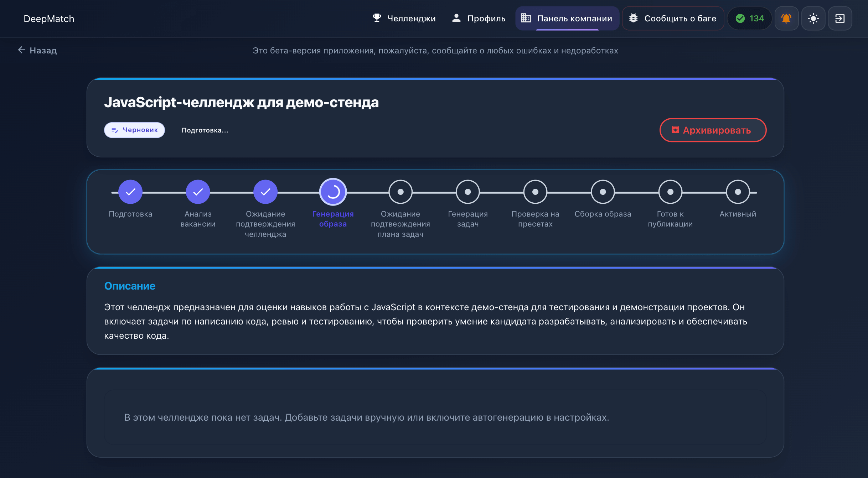The height and width of the screenshot is (478, 868).
Task: Switch theme using the sun icon
Action: coord(813,18)
